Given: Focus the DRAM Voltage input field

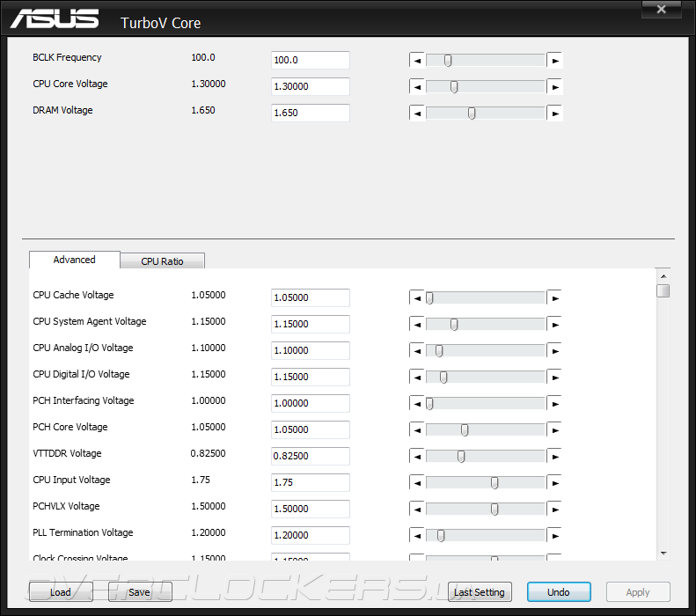Looking at the screenshot, I should [x=311, y=113].
